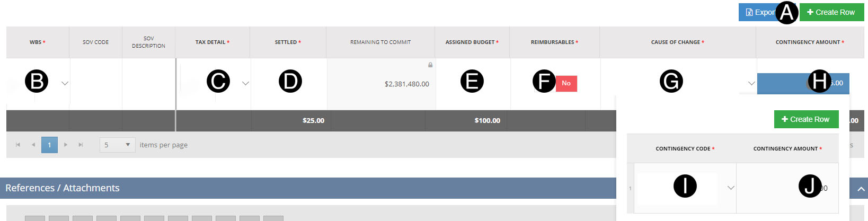Create a row in the contingency popup
Screen dimensions: 868x221
(x=806, y=119)
